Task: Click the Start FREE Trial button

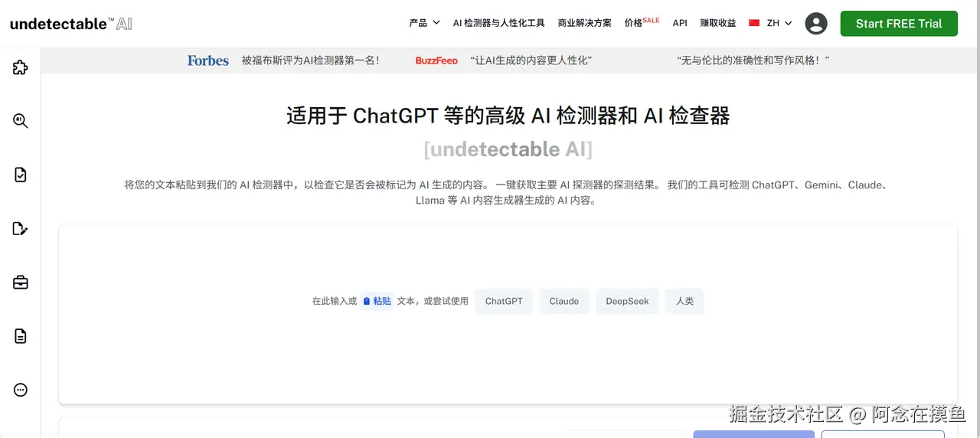Action: [x=899, y=24]
